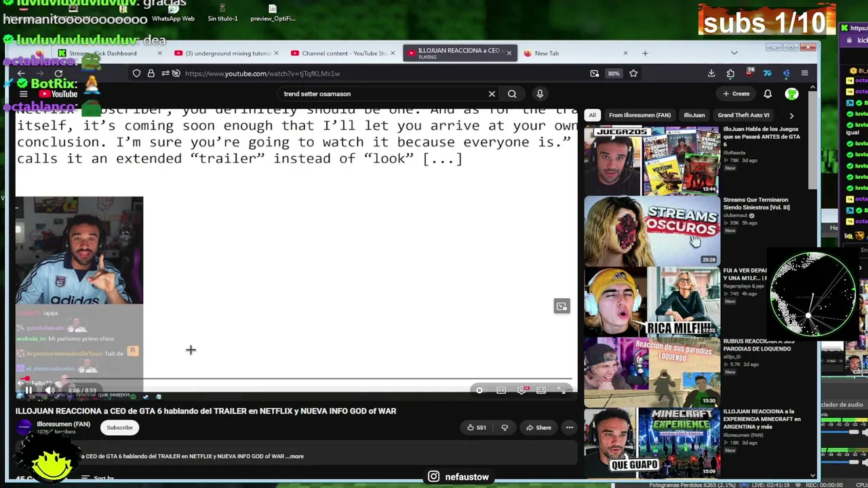Image resolution: width=868 pixels, height=488 pixels.
Task: Pause the playing video
Action: pyautogui.click(x=28, y=390)
